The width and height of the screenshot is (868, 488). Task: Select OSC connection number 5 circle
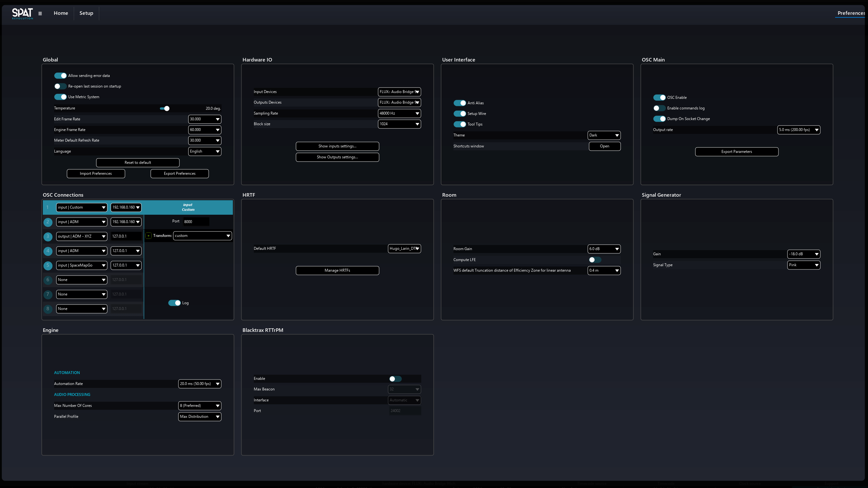click(x=48, y=265)
